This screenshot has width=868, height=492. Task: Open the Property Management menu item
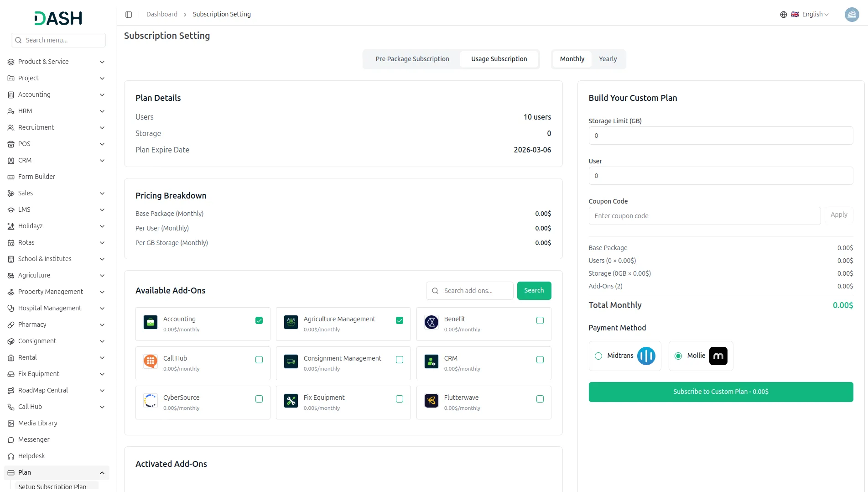coord(57,292)
